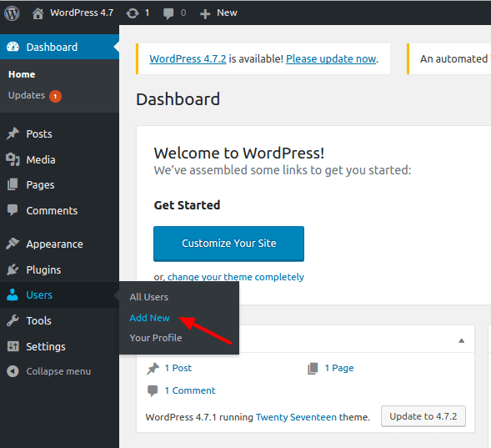The width and height of the screenshot is (491, 448).
Task: Click the orange updates count badge
Action: pyautogui.click(x=55, y=96)
